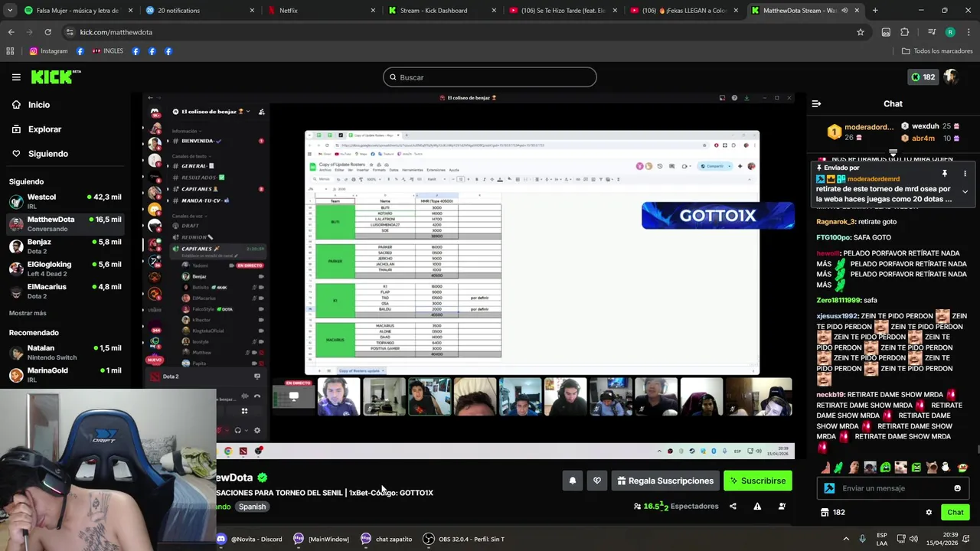Collapse the chat panel with arrow icon
The width and height of the screenshot is (980, 551).
(816, 104)
